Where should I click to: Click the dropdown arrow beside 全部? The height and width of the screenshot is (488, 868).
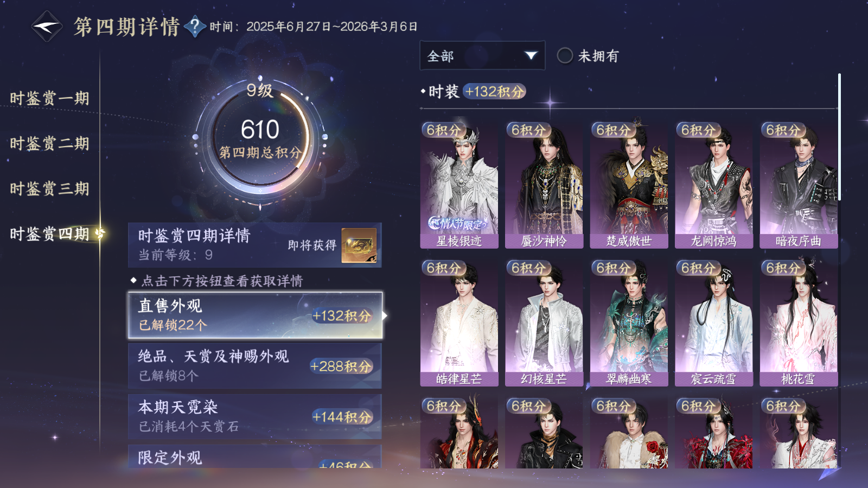[x=531, y=55]
